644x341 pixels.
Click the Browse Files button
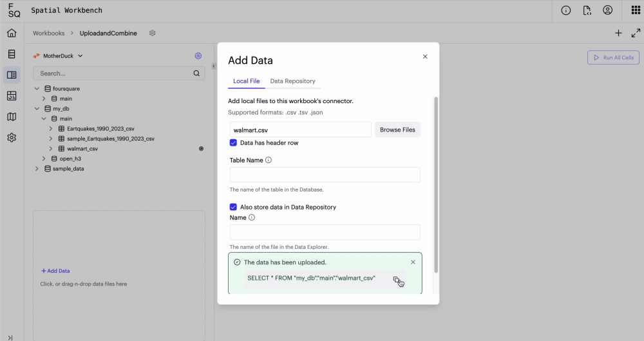pyautogui.click(x=397, y=130)
